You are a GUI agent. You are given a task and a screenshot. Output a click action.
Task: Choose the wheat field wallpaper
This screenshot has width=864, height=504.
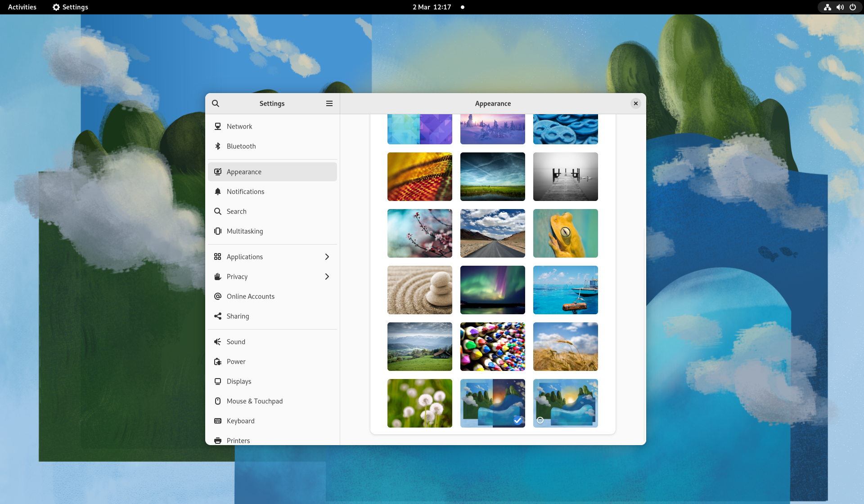pyautogui.click(x=566, y=347)
